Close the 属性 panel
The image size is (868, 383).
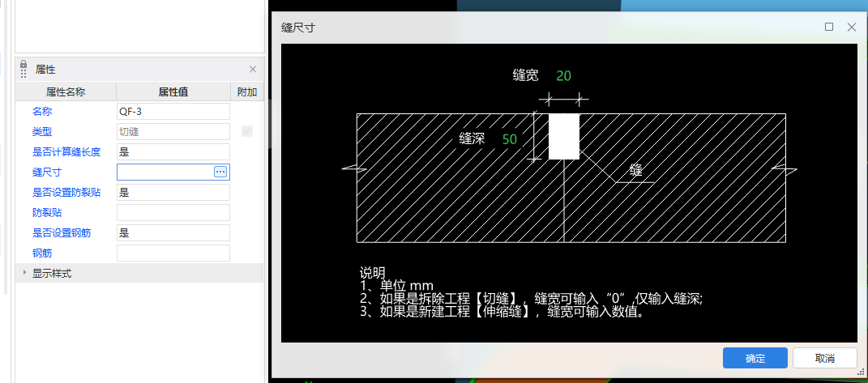click(253, 70)
